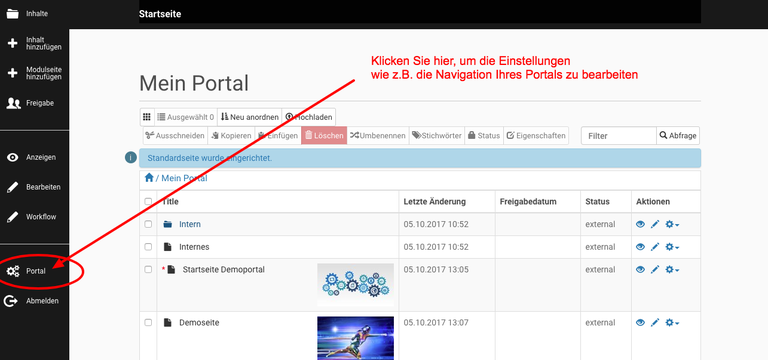Open gear dropdown for Intern row

[x=672, y=224]
